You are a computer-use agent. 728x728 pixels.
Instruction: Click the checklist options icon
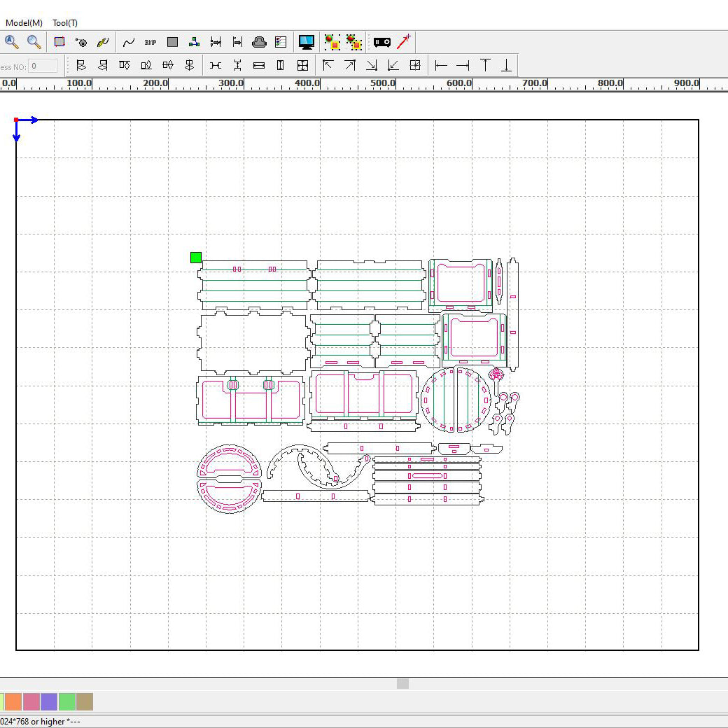point(281,42)
